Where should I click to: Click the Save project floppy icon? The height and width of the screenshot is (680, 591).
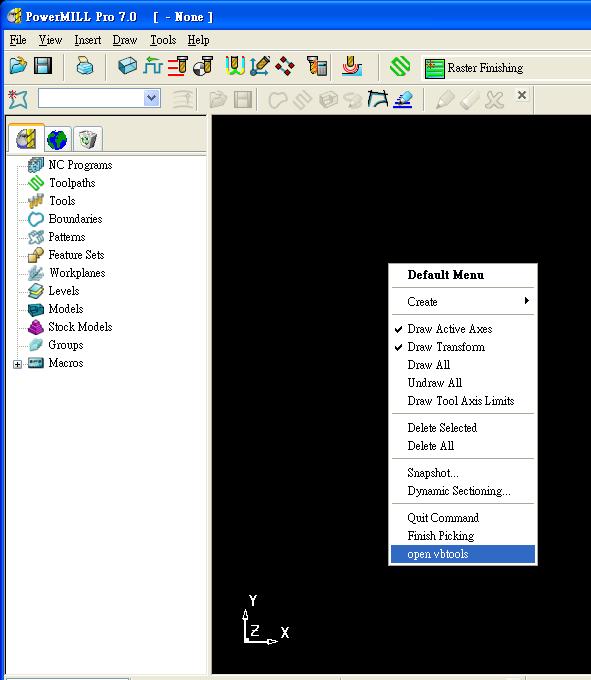coord(43,66)
